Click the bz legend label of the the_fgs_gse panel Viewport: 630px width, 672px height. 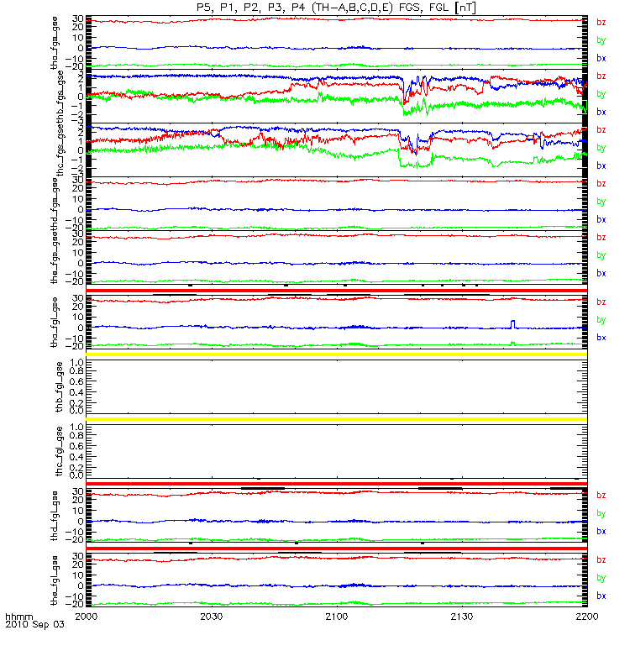[x=601, y=237]
